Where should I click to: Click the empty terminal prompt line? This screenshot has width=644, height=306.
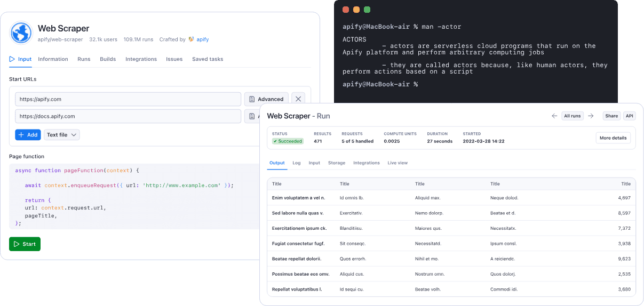pos(380,84)
